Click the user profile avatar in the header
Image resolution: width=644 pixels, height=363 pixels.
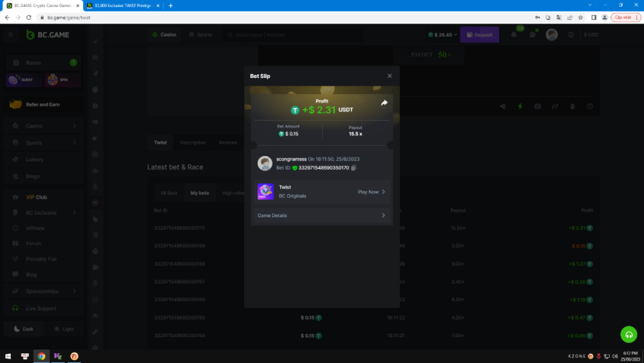tap(552, 35)
